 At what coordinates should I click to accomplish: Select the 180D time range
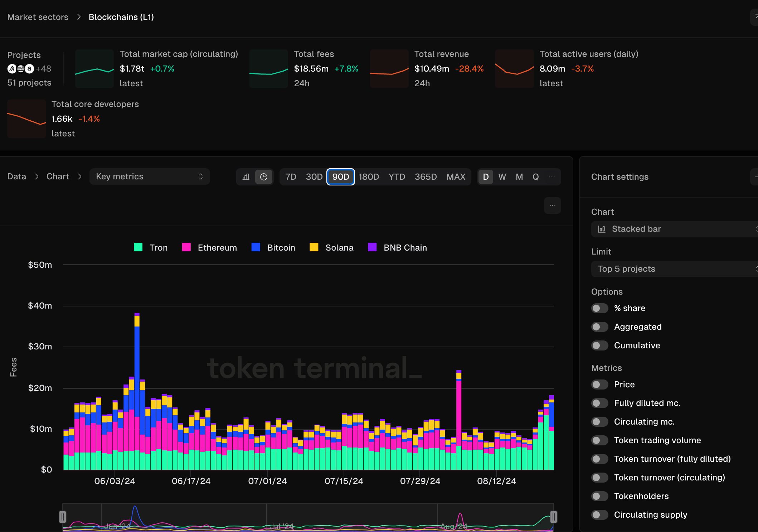click(369, 177)
